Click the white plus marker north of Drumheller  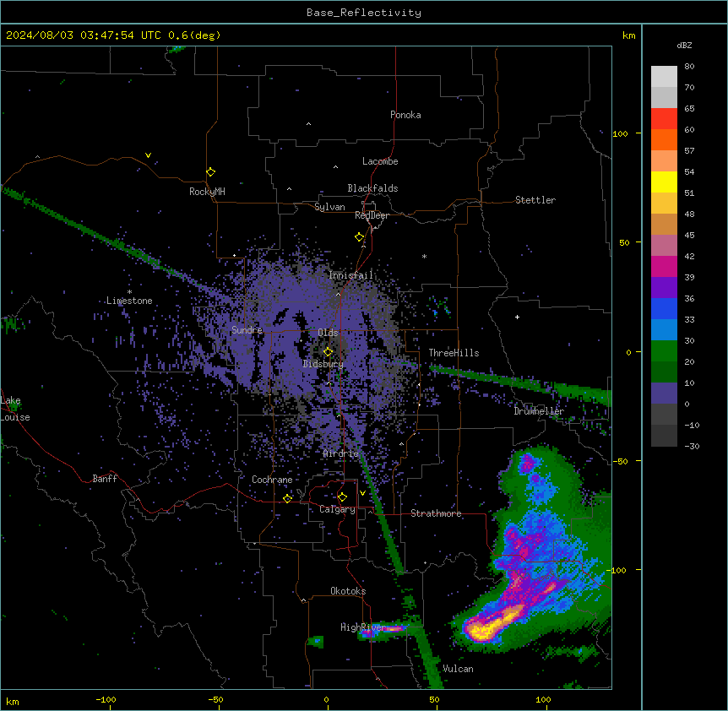point(517,317)
